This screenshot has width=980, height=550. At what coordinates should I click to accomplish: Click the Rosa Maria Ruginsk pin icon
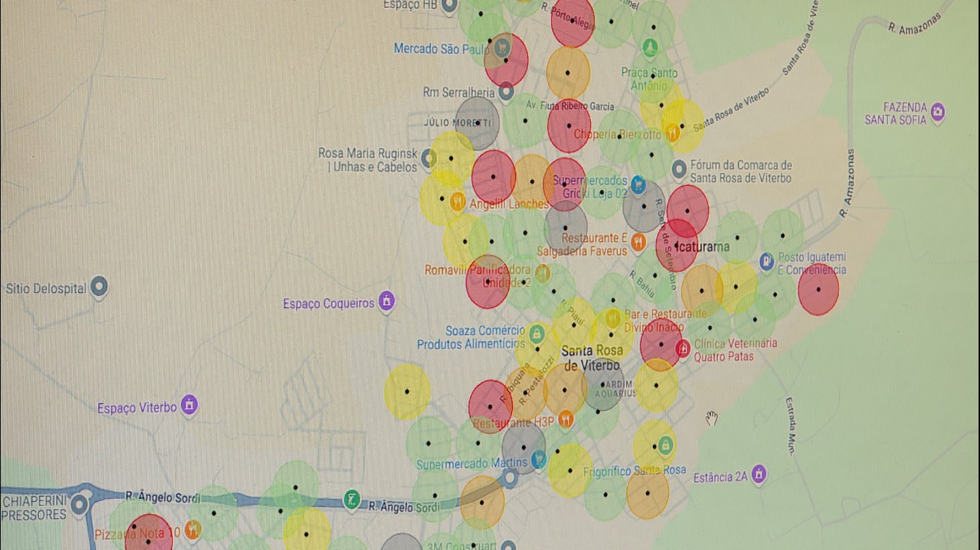coord(428,158)
